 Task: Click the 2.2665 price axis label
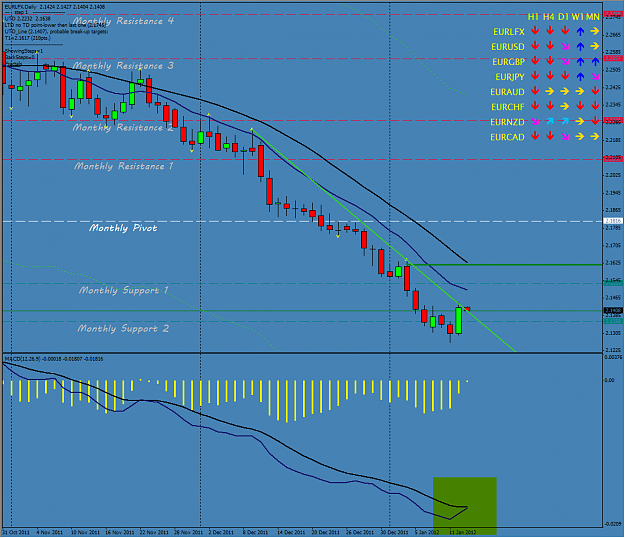click(613, 35)
